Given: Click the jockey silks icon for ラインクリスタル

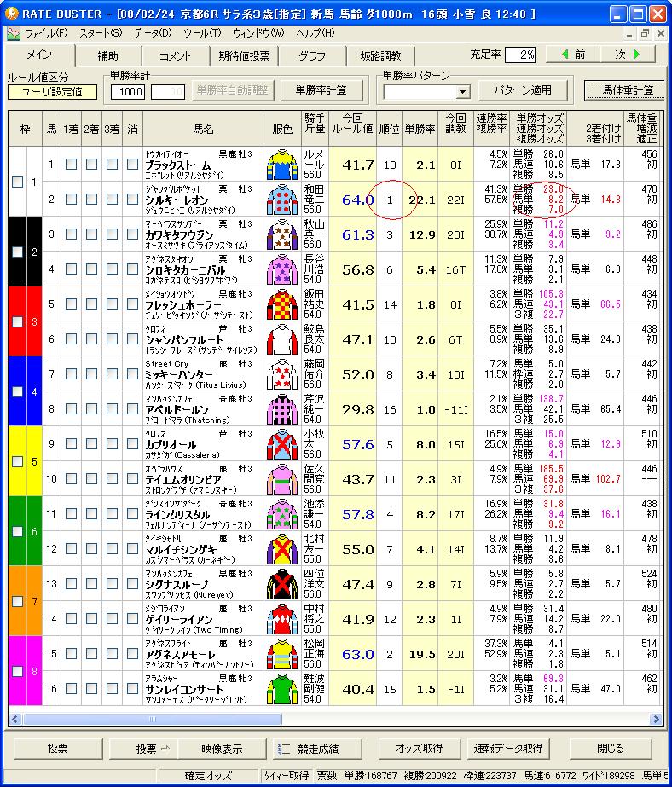Looking at the screenshot, I should [x=282, y=514].
